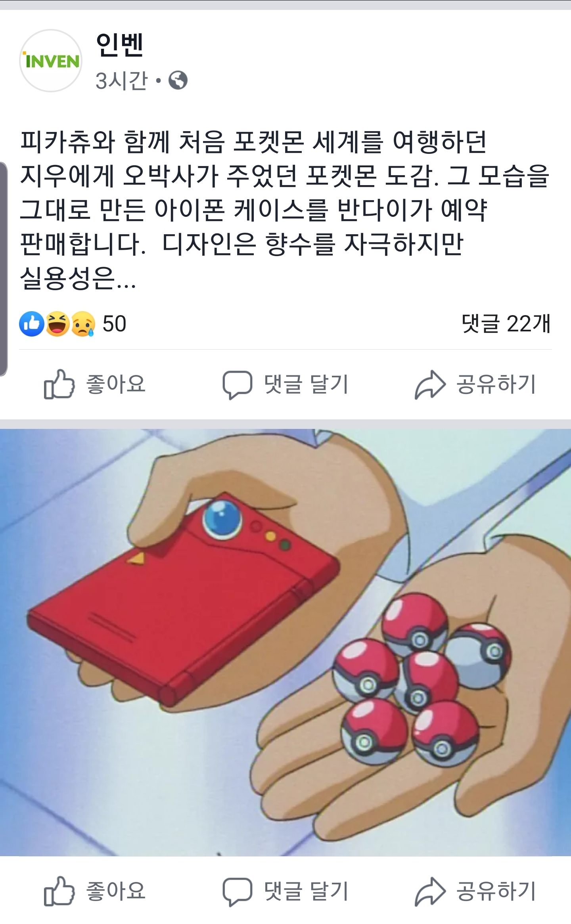Open the INVEN profile picture
571x924 pixels.
[51, 61]
